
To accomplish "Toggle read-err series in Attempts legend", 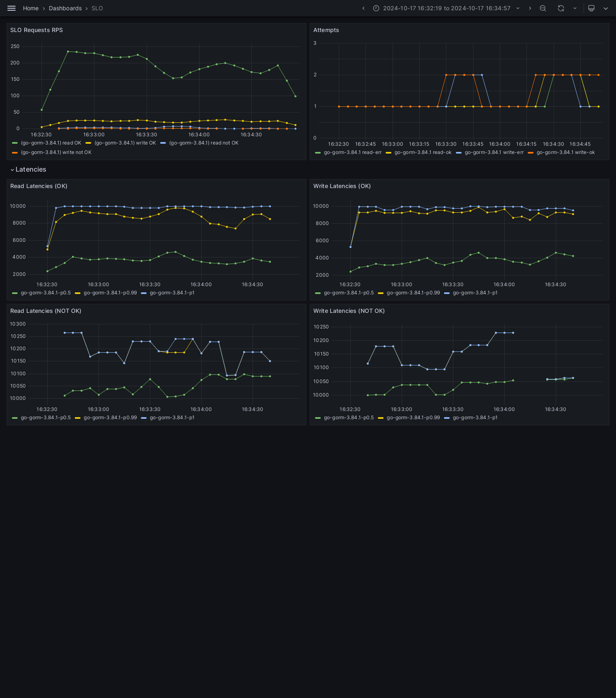I will (353, 152).
